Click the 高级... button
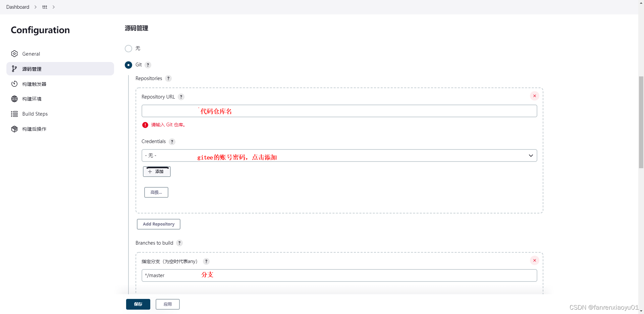This screenshot has height=314, width=644. (156, 192)
